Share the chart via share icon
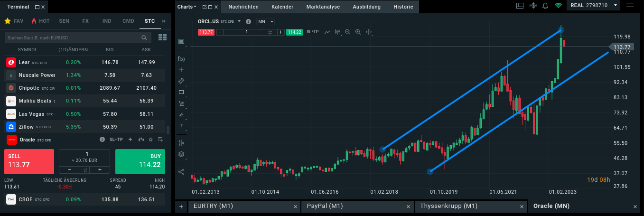This screenshot has width=644, height=216. point(181,171)
